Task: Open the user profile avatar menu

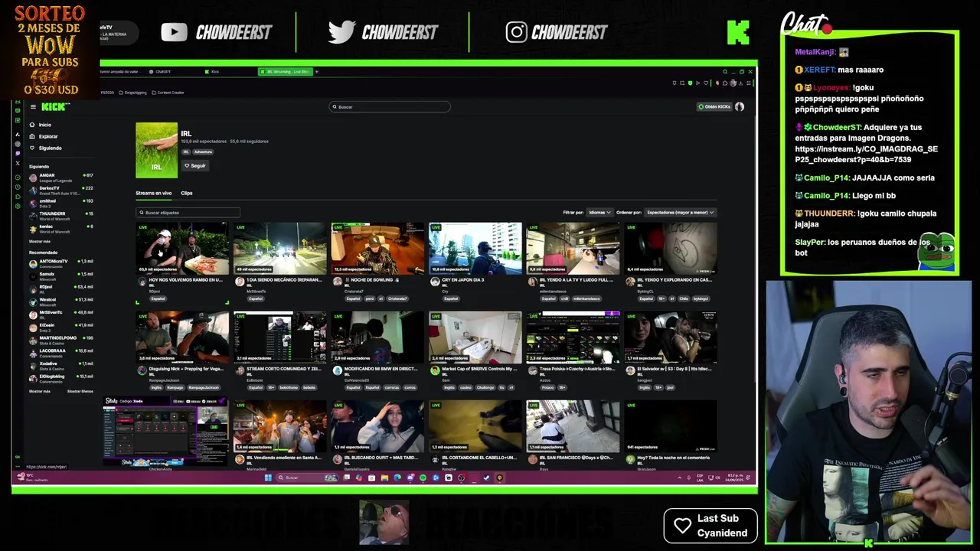Action: coord(740,106)
